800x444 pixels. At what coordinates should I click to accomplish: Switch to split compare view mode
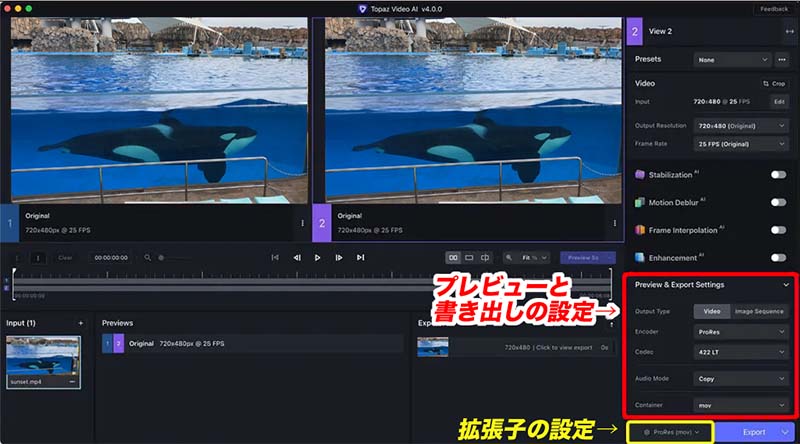(x=485, y=258)
